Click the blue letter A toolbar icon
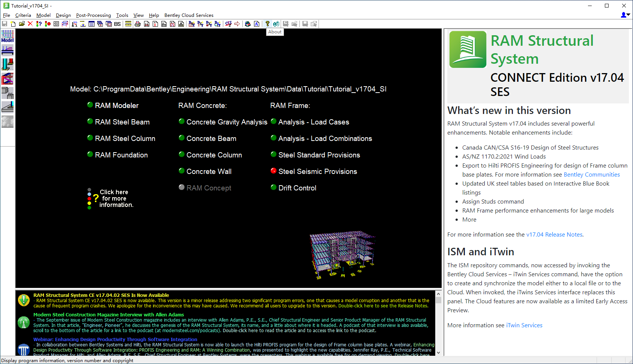633x364 pixels. coord(257,24)
